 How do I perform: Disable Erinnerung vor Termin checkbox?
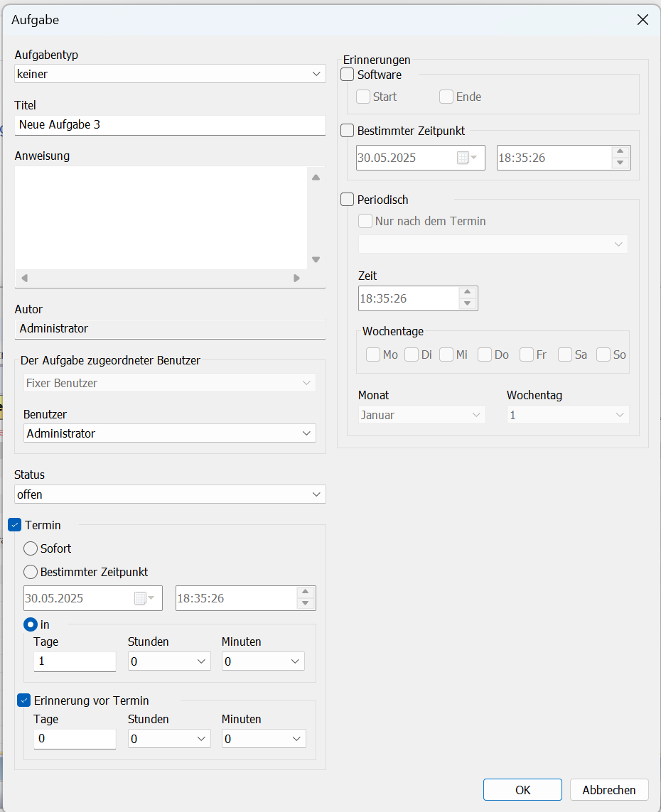click(x=24, y=700)
